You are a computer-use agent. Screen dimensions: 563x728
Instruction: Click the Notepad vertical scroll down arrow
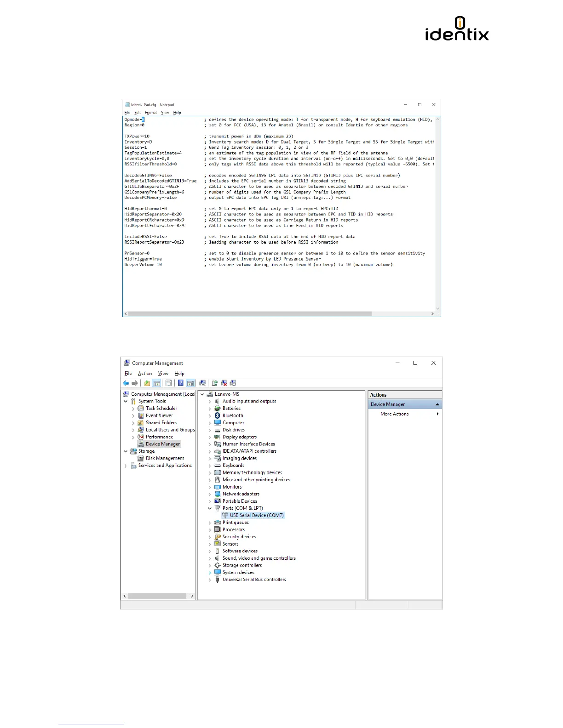click(x=437, y=308)
